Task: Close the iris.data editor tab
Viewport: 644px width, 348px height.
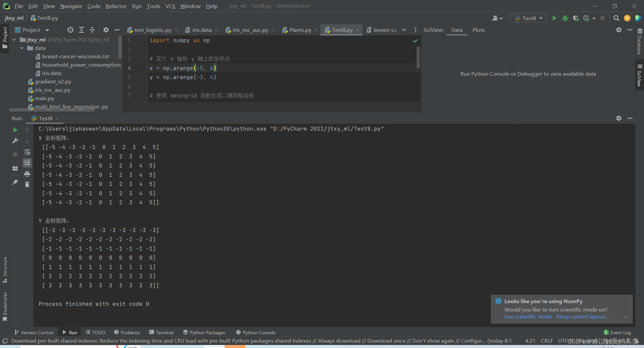Action: coord(216,30)
